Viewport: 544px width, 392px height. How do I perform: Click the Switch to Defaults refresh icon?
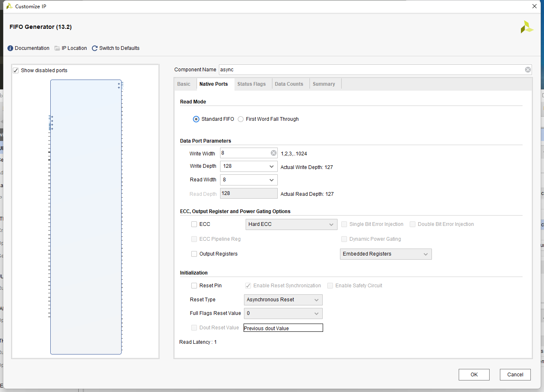coord(95,48)
